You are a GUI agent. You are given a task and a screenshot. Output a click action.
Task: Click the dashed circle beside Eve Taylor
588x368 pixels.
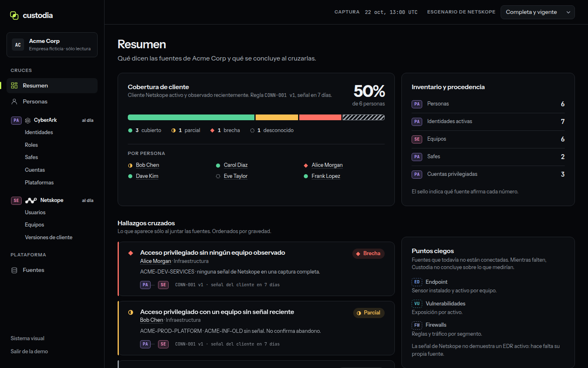click(218, 176)
